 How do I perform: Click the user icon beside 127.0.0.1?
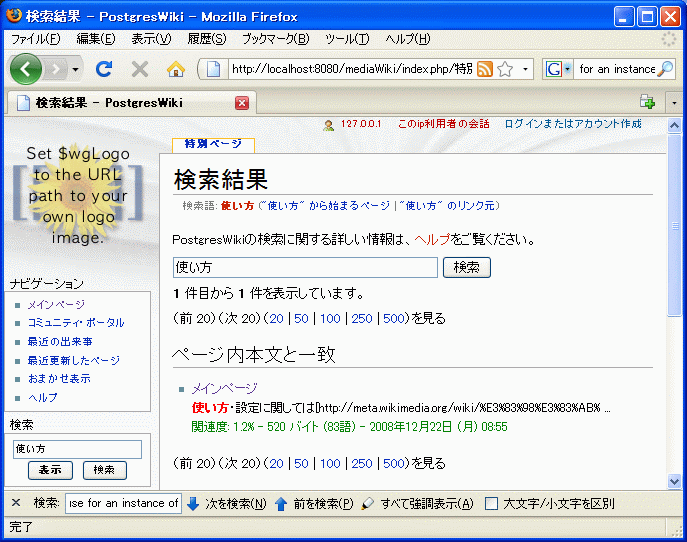(328, 125)
